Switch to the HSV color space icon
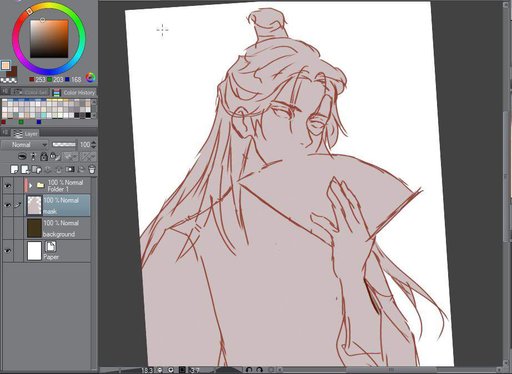 point(90,78)
